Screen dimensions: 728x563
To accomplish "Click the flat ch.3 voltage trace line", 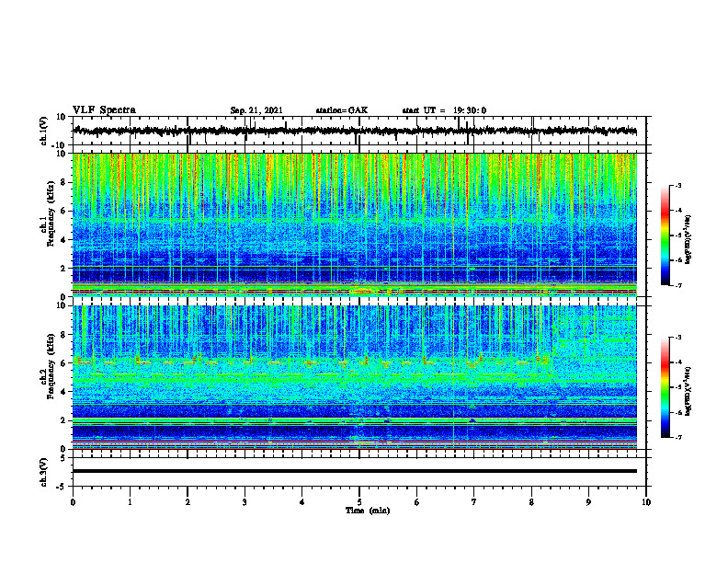I will tap(354, 471).
